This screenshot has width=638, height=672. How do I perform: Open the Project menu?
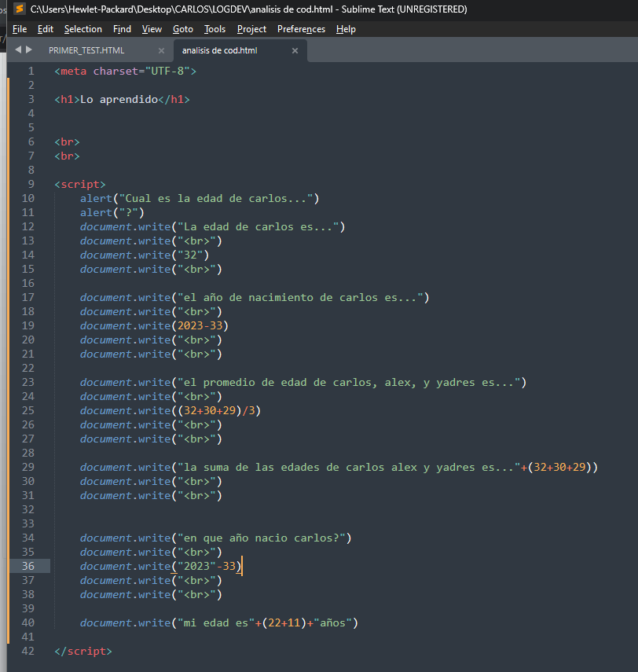pyautogui.click(x=251, y=29)
